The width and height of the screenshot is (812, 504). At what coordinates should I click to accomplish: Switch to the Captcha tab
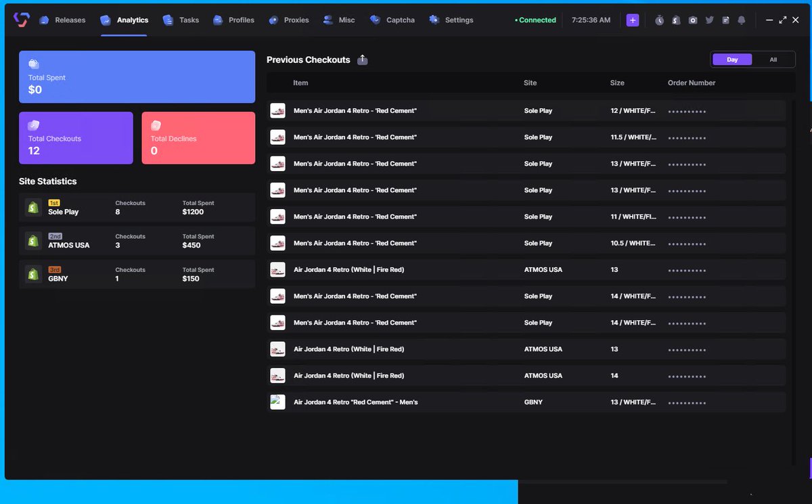point(392,20)
